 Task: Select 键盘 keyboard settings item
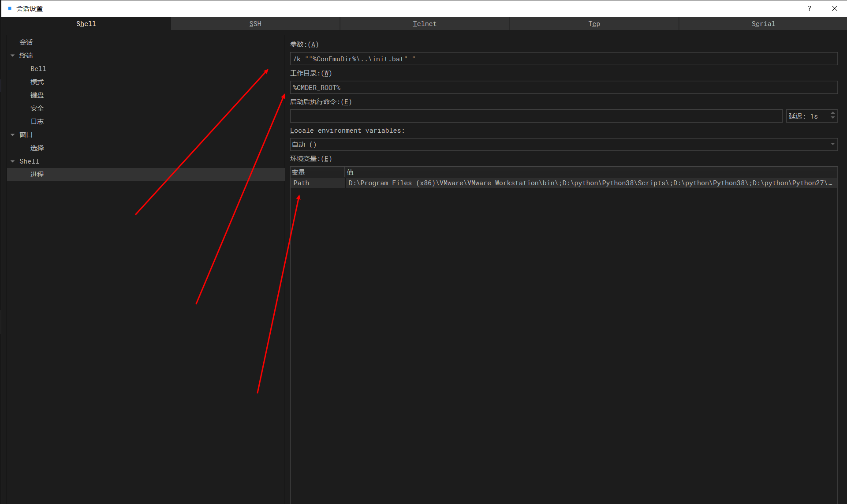click(x=37, y=95)
